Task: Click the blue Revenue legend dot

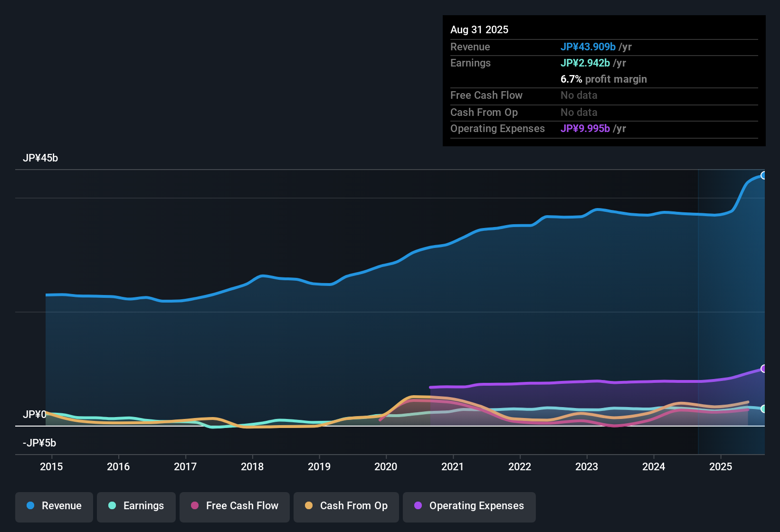Action: coord(30,506)
